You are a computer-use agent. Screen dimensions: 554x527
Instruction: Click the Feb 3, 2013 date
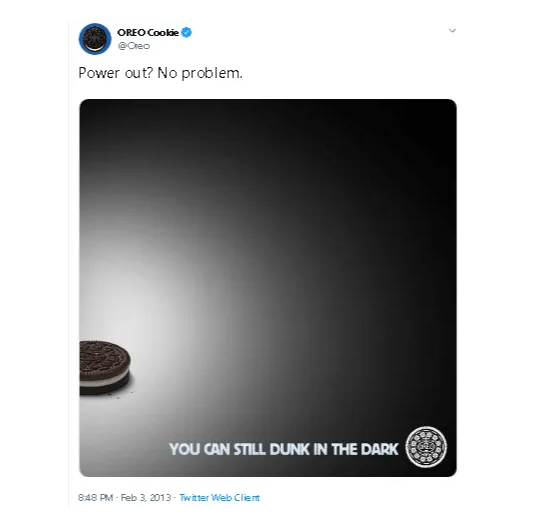146,498
